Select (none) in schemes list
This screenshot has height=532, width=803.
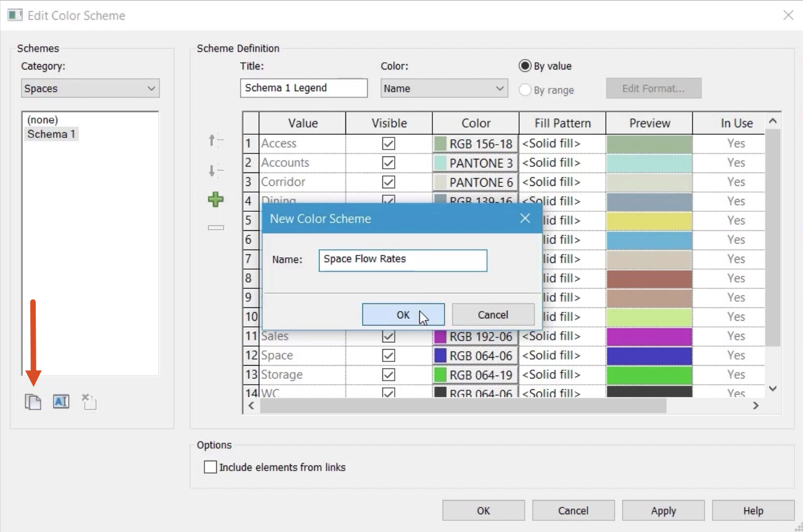(42, 119)
